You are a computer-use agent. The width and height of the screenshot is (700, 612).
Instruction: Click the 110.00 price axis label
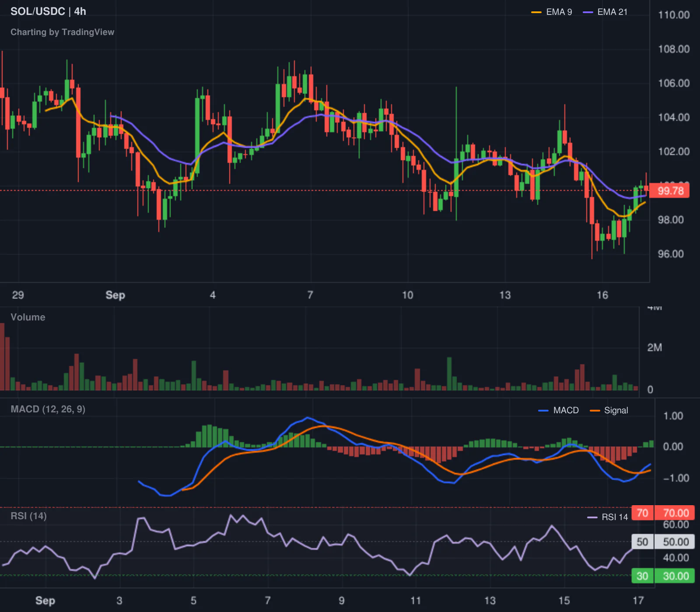pyautogui.click(x=674, y=15)
